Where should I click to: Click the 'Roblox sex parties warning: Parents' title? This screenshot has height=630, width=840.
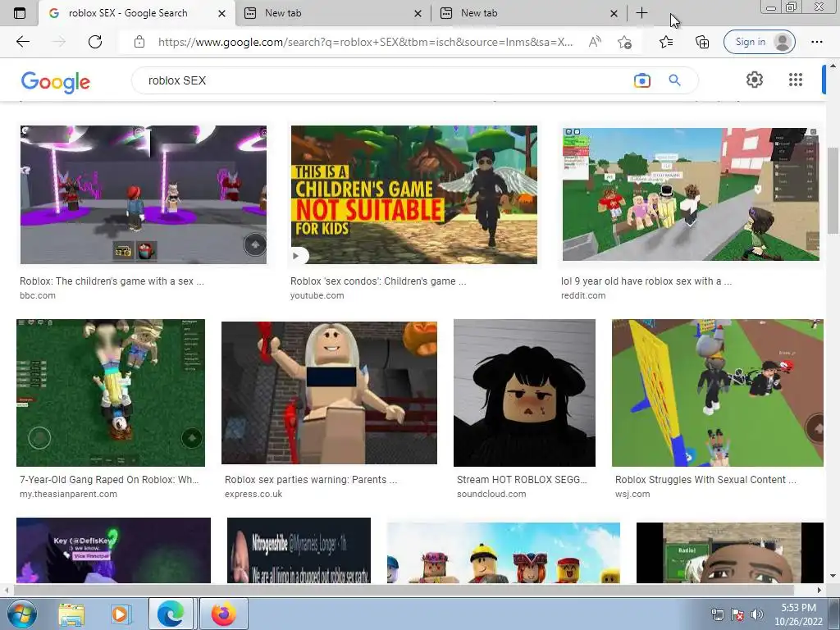coord(311,479)
